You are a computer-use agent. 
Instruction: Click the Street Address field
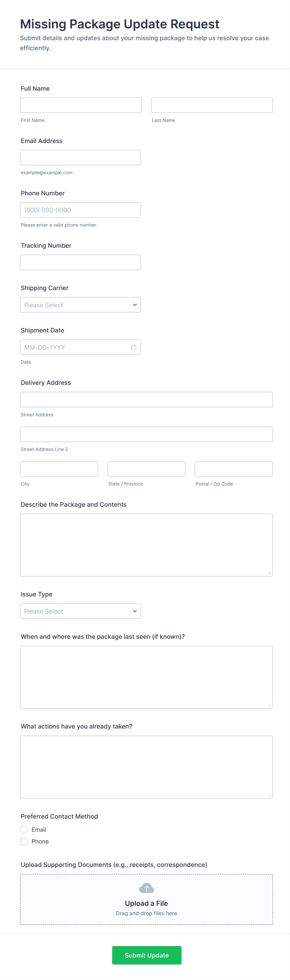coord(147,399)
